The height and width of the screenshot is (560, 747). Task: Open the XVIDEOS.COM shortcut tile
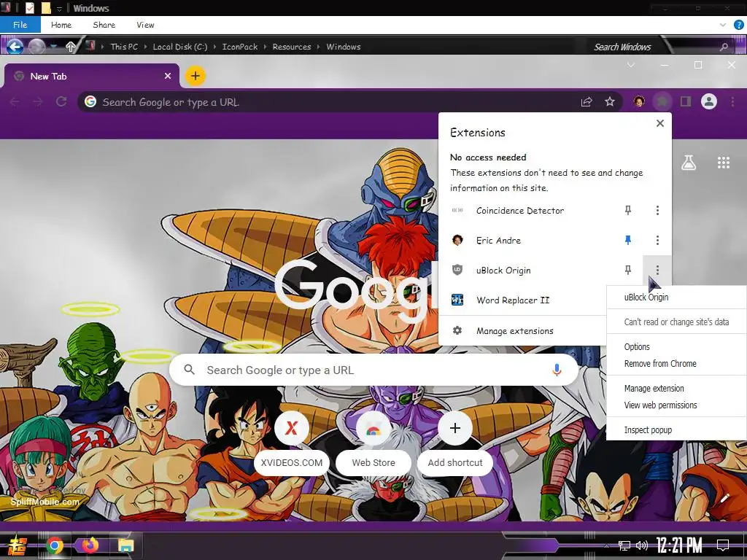point(292,443)
